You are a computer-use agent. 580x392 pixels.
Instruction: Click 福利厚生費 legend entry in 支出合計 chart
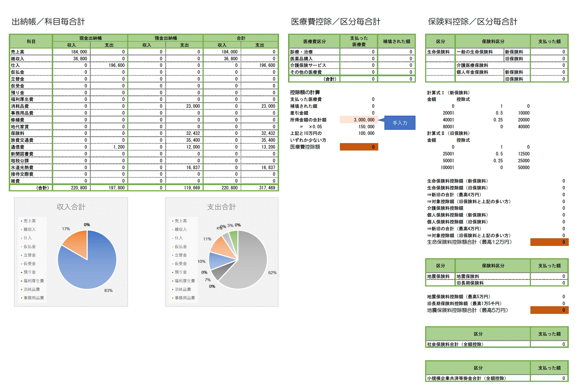185,281
